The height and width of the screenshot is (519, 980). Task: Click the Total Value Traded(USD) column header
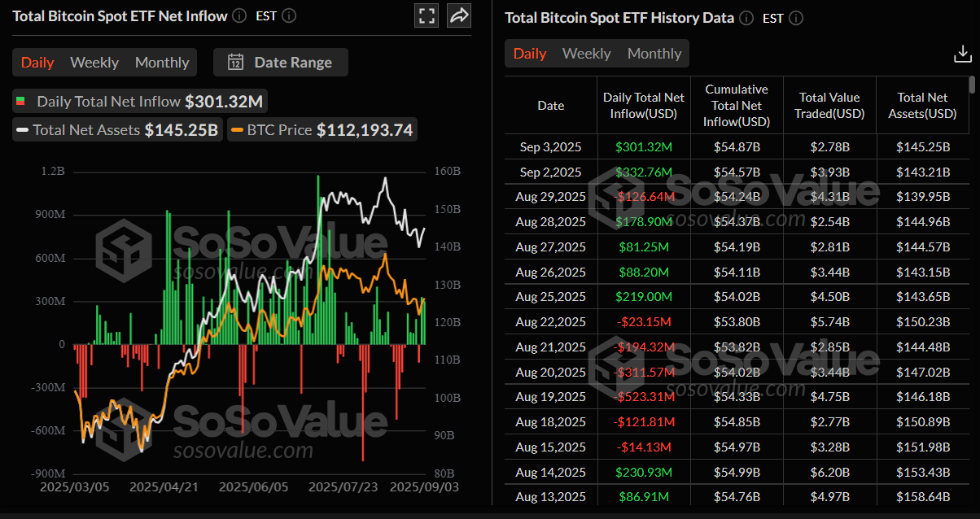coord(829,106)
